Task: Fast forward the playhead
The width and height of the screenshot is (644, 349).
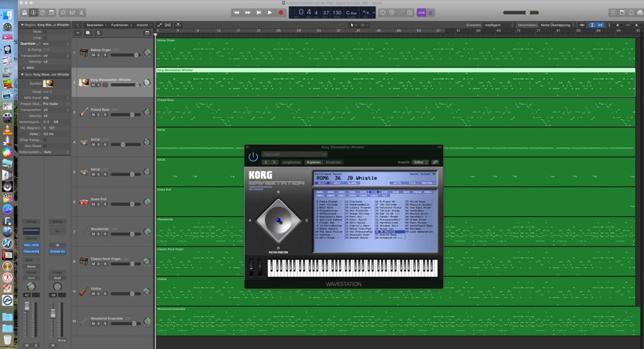Action: point(248,13)
